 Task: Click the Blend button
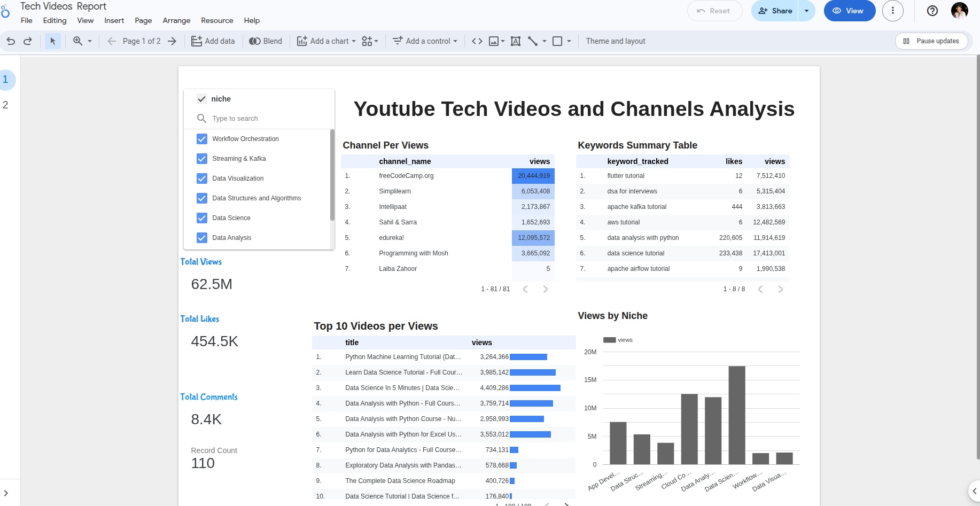pyautogui.click(x=266, y=41)
